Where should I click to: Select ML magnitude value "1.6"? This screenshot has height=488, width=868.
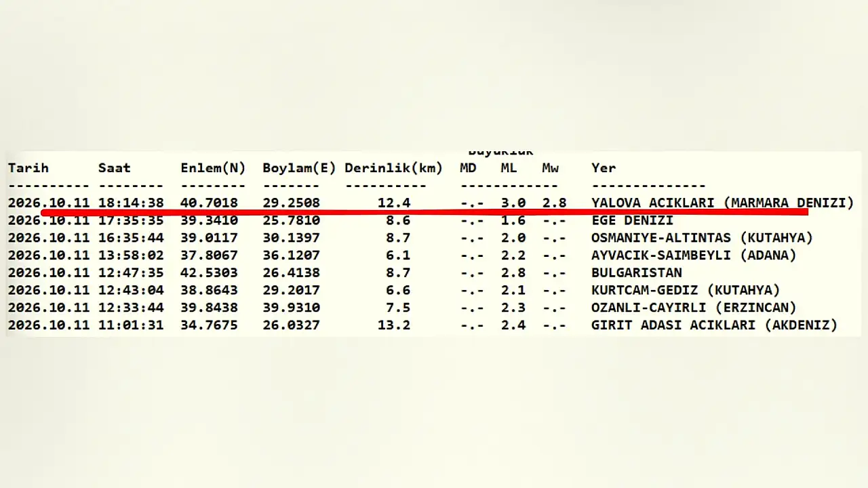tap(513, 220)
